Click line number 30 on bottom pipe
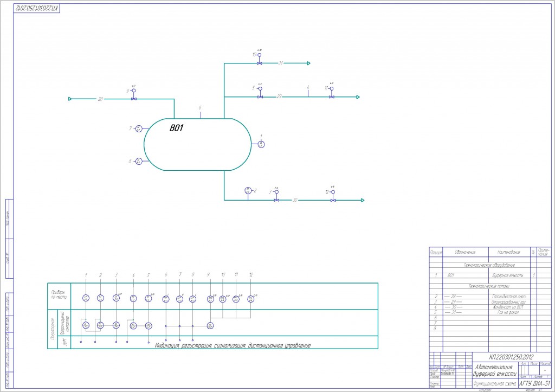Screen dimensions: 555x392 295,200
